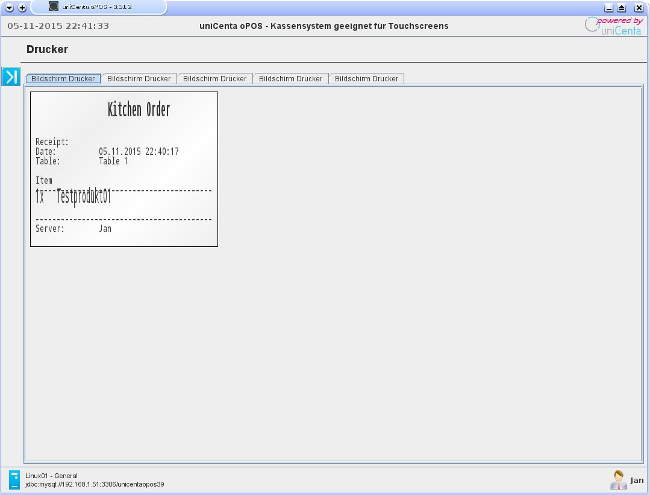Go to the fourth Bildschirm Drucker tab
This screenshot has height=495, width=650.
click(290, 78)
